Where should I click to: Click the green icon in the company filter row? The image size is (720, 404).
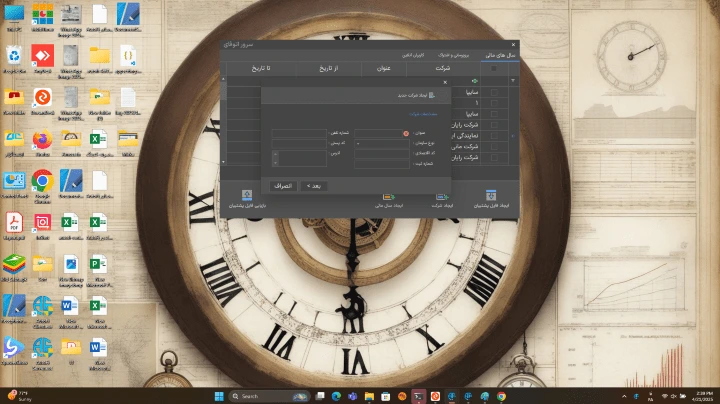pyautogui.click(x=474, y=81)
